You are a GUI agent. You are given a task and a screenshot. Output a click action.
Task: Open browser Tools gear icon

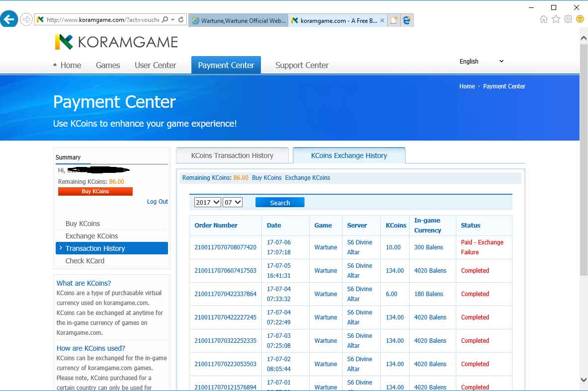pyautogui.click(x=568, y=19)
